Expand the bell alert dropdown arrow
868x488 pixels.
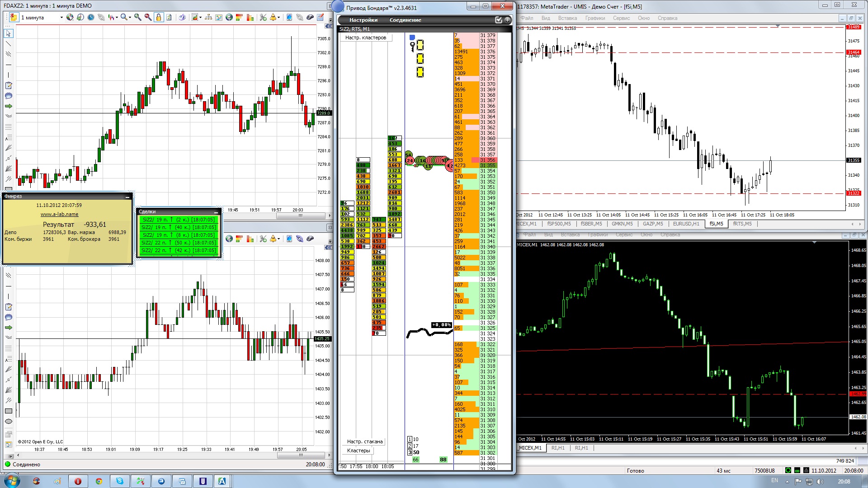coord(278,17)
